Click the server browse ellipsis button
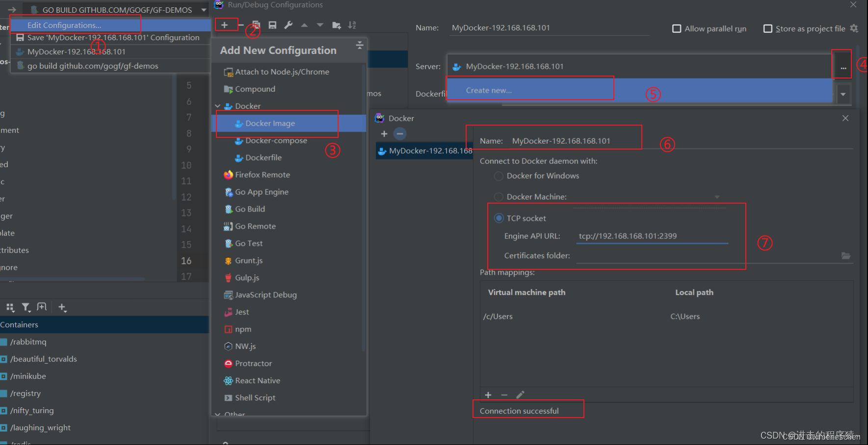The image size is (868, 445). pyautogui.click(x=843, y=67)
